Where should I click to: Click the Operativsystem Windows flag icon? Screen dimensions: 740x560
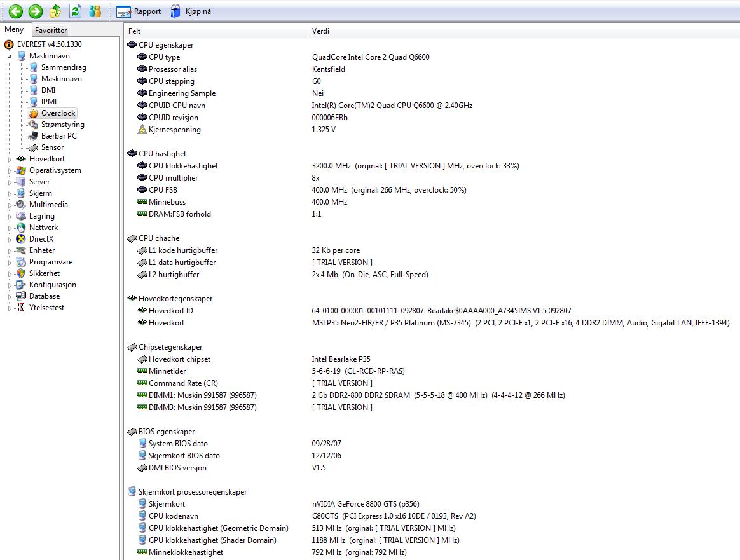point(21,170)
